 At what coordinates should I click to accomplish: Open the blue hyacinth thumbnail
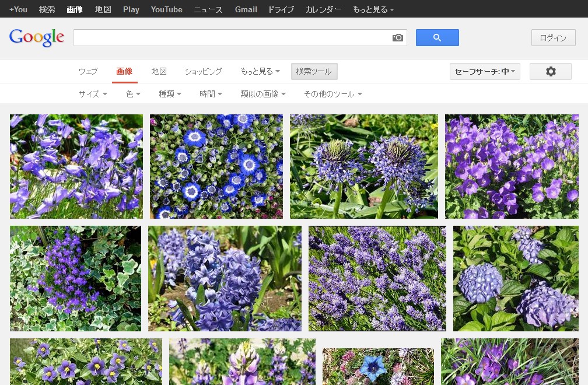pos(225,278)
